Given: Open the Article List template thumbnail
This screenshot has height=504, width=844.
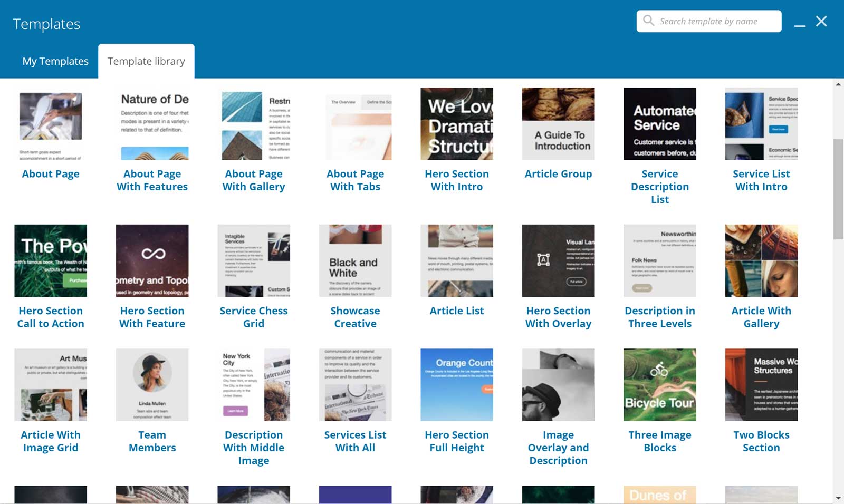Looking at the screenshot, I should coord(457,261).
